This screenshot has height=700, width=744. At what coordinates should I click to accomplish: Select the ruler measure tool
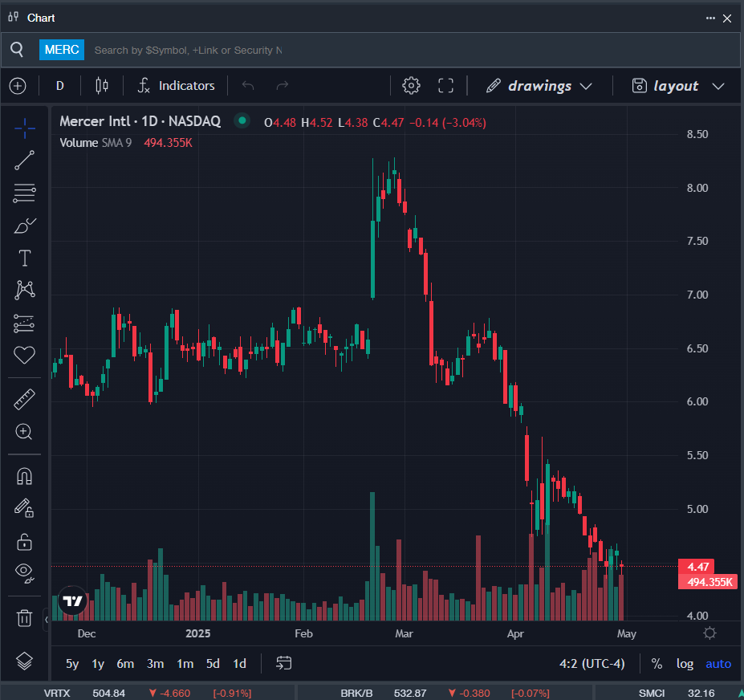click(x=25, y=399)
